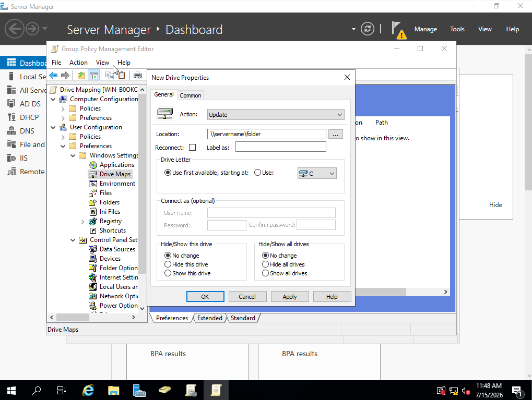
Task: Collapse Control Panel Settings node
Action: (73, 240)
